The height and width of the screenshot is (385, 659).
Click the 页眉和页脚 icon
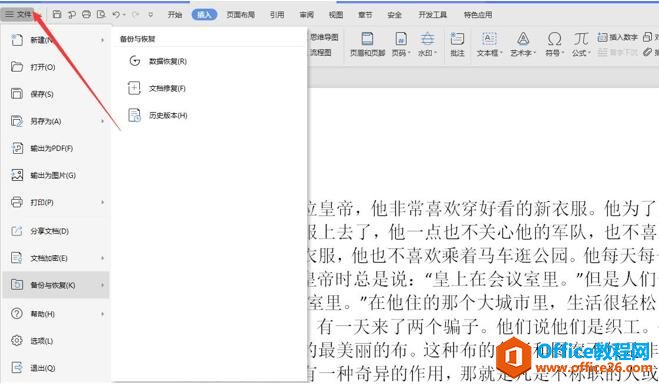368,39
